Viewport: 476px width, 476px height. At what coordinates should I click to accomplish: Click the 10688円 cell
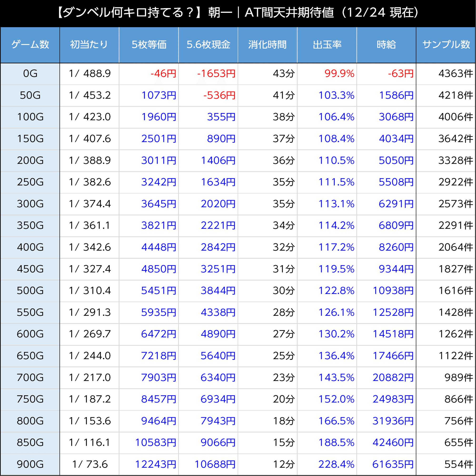pos(208,465)
